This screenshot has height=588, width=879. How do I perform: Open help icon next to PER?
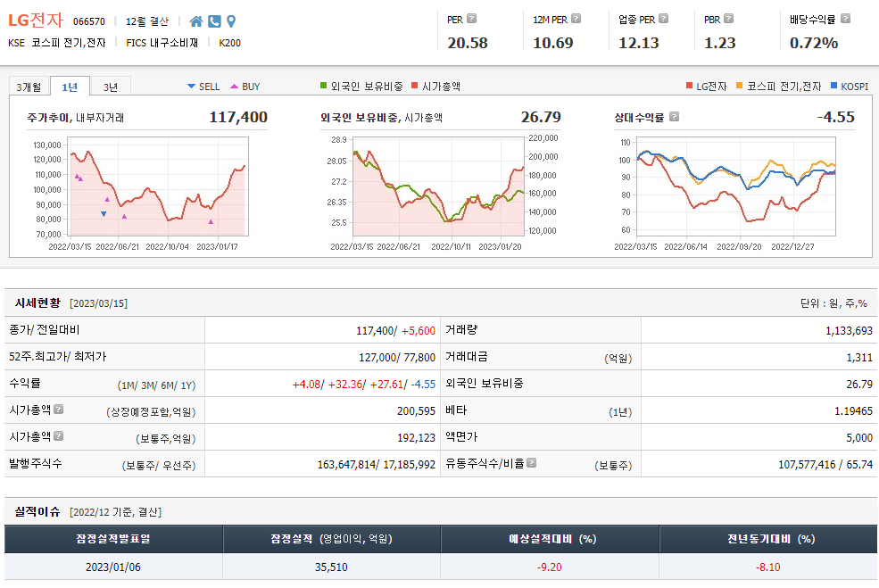click(x=472, y=19)
